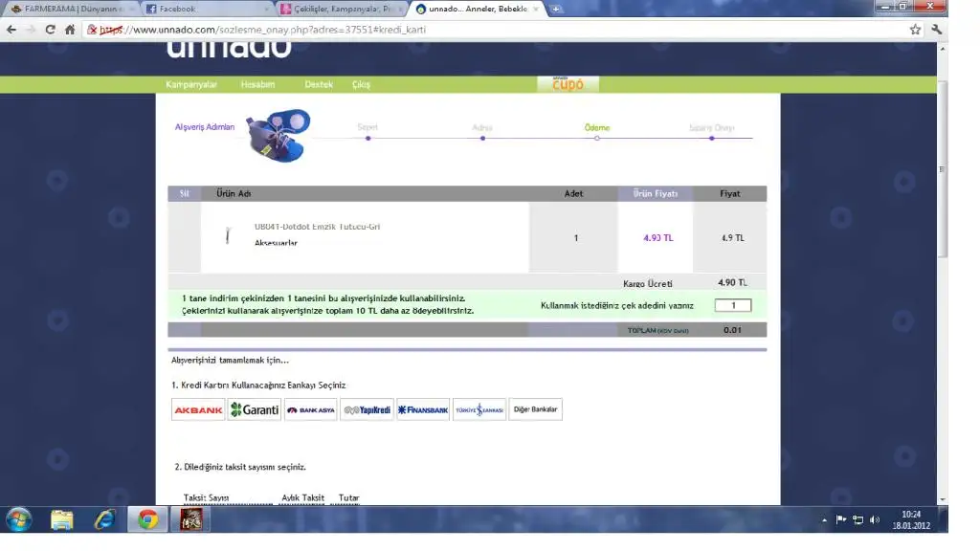The image size is (980, 551).
Task: Go to the Sepet checkout step
Action: [367, 127]
